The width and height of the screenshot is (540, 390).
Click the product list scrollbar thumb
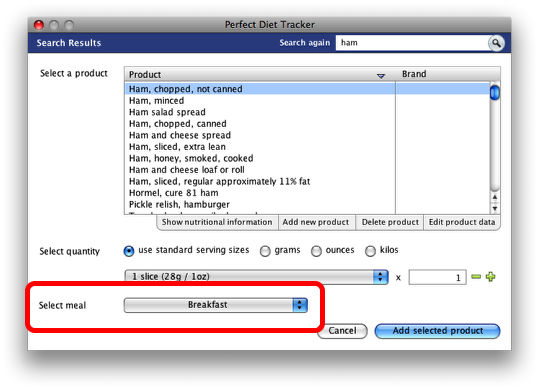coord(495,92)
